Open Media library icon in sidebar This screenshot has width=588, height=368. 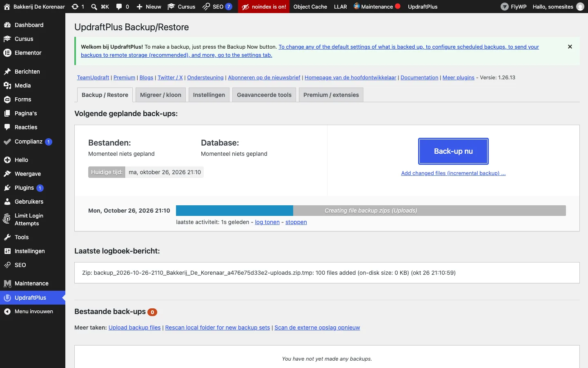click(7, 85)
